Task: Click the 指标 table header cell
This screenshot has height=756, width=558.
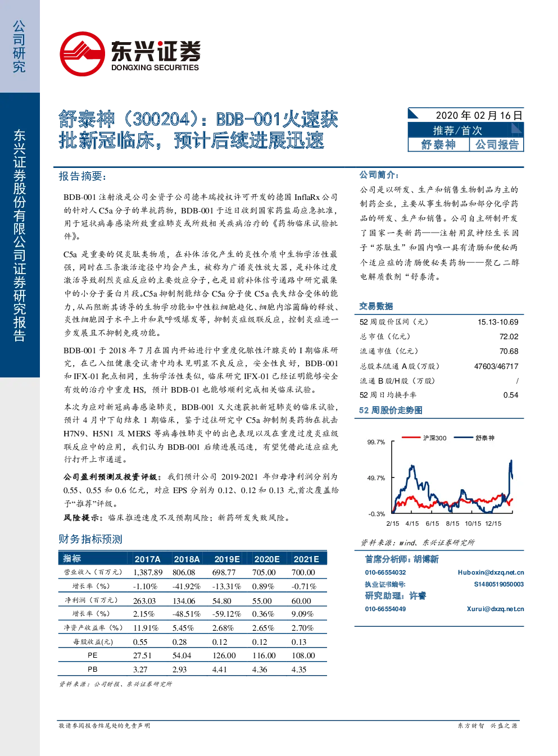Action: click(72, 559)
